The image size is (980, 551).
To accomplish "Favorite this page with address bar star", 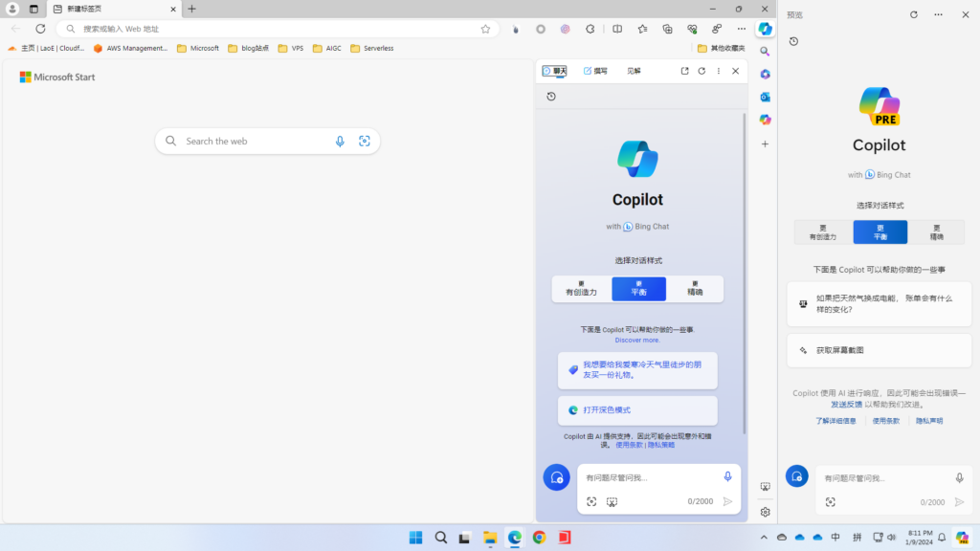I will pos(486,29).
